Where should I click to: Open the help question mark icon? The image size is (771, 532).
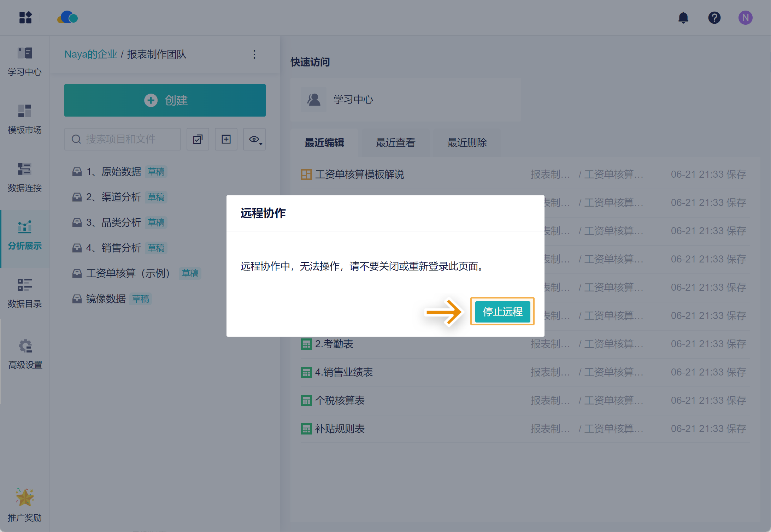coord(714,18)
